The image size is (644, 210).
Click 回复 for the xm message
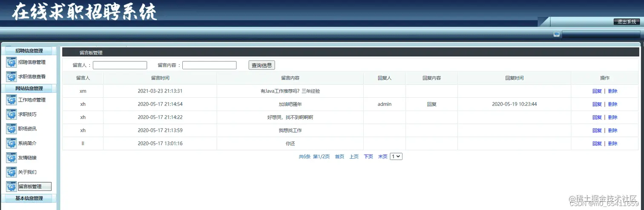coord(597,91)
